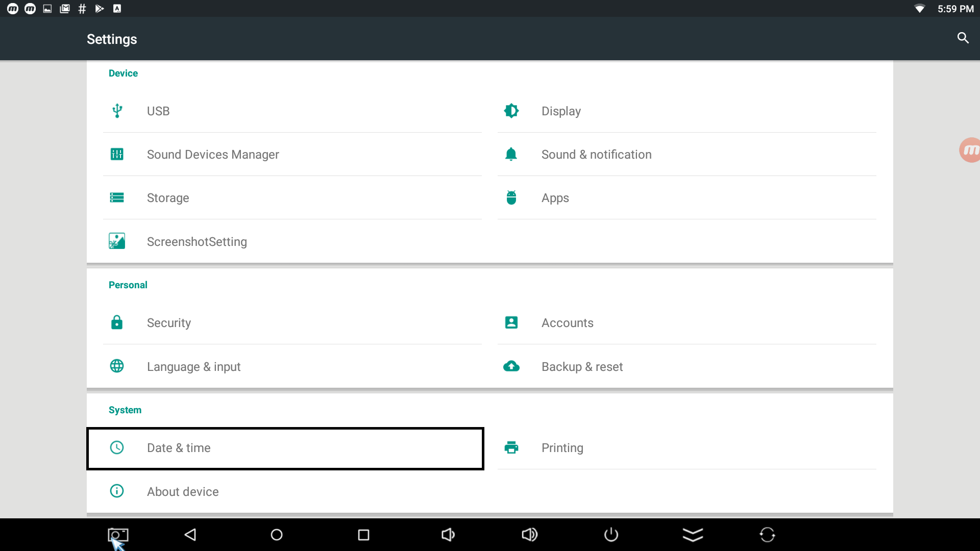Tap the ScreenshotSetting icon
The width and height of the screenshot is (980, 551).
[117, 241]
